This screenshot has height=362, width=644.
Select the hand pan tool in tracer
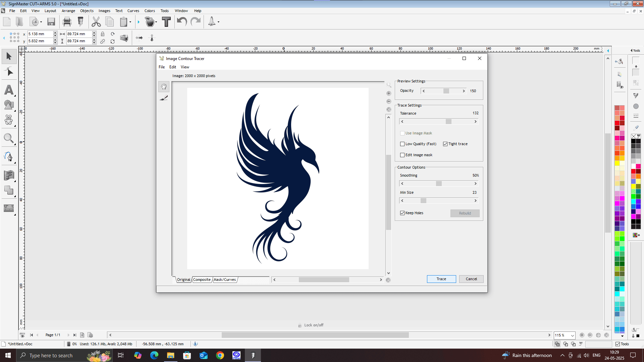pyautogui.click(x=164, y=87)
